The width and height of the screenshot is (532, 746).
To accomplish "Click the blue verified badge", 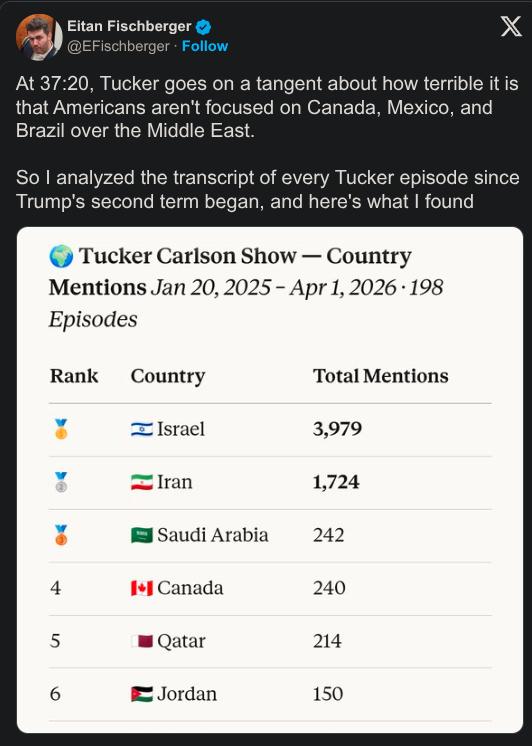I will click(x=204, y=27).
